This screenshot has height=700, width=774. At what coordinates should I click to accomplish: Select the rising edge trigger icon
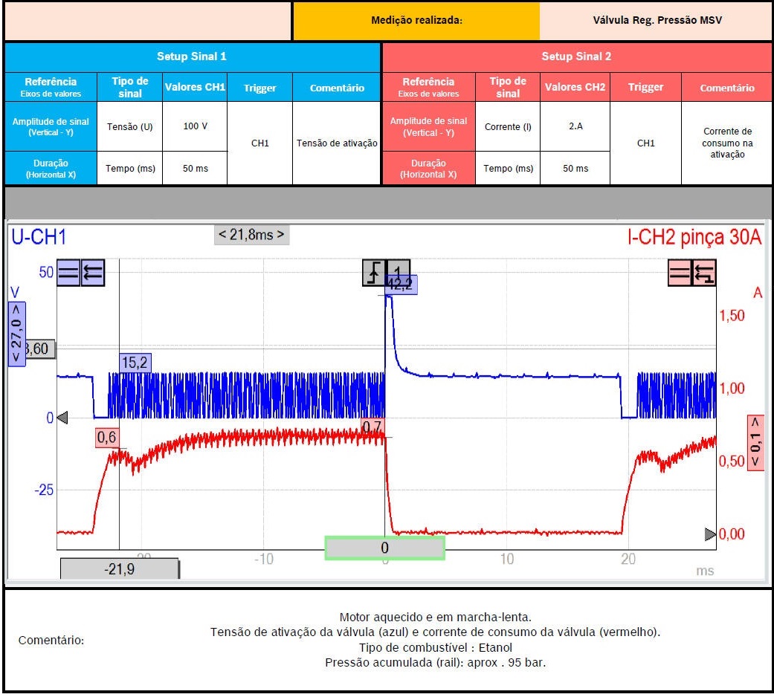pos(374,273)
